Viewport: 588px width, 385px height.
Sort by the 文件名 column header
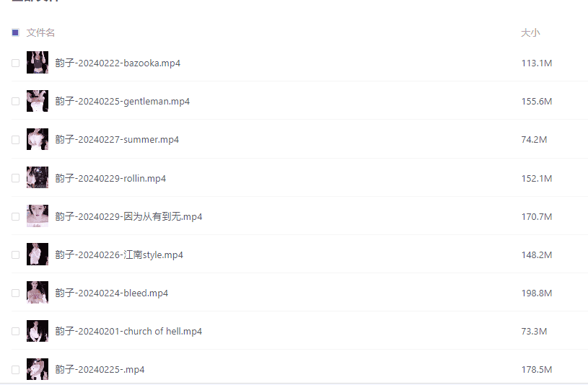pos(40,32)
